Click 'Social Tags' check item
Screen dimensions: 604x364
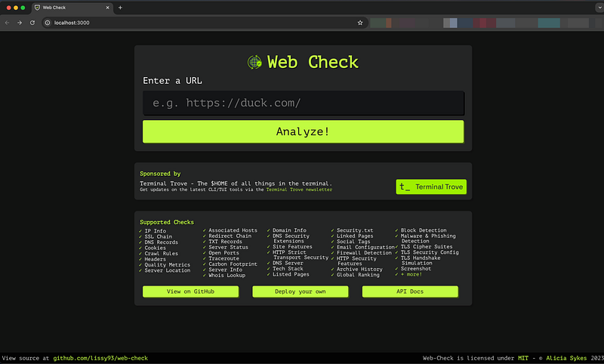353,242
